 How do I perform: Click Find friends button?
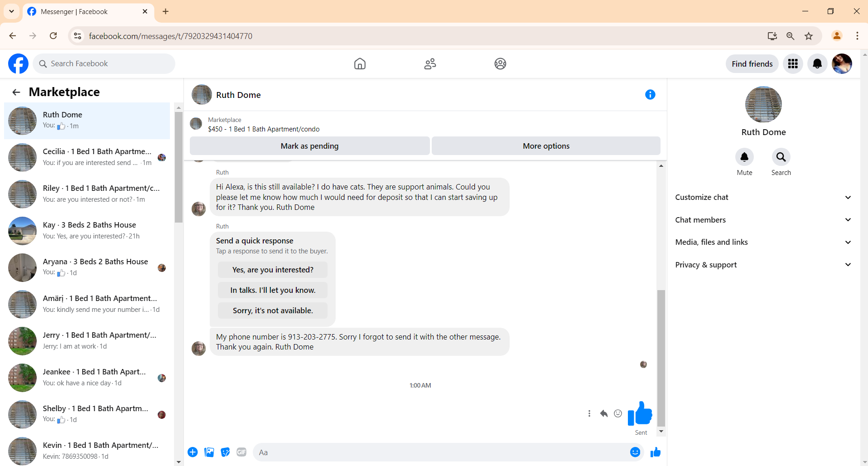pyautogui.click(x=752, y=64)
